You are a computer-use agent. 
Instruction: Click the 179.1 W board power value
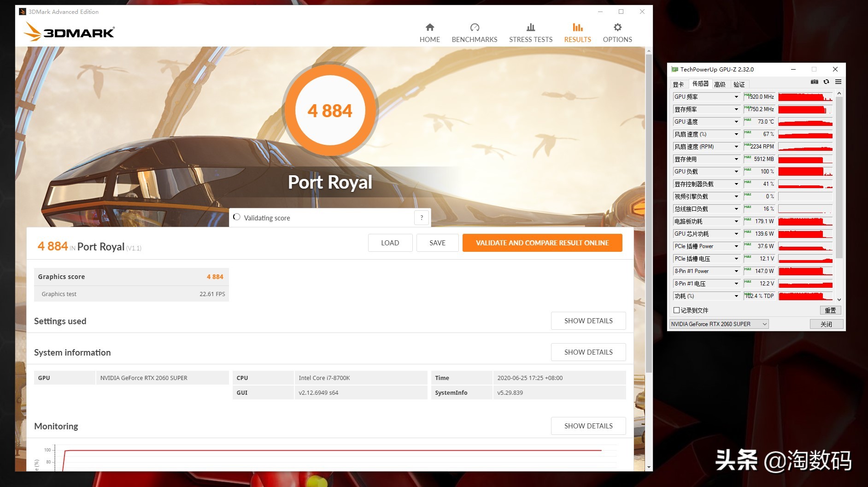tap(759, 221)
